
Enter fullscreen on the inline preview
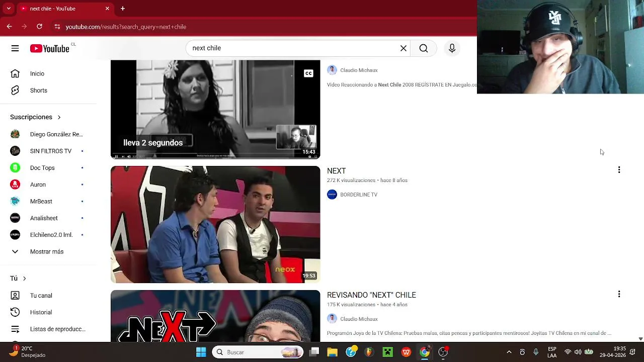click(x=315, y=156)
